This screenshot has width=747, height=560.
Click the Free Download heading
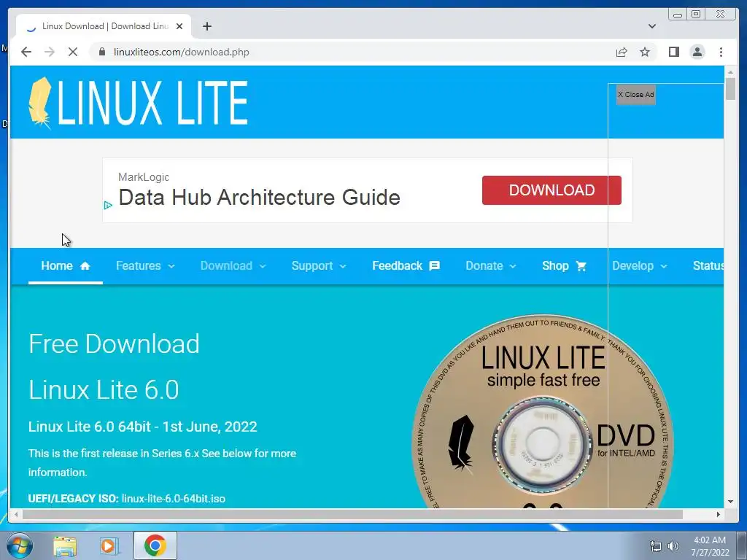pyautogui.click(x=114, y=344)
